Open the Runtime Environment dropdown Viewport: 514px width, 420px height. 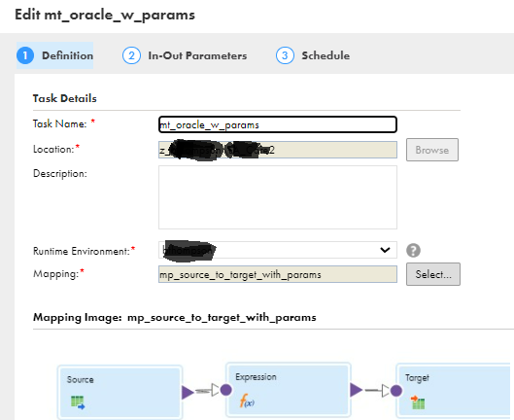tap(278, 250)
